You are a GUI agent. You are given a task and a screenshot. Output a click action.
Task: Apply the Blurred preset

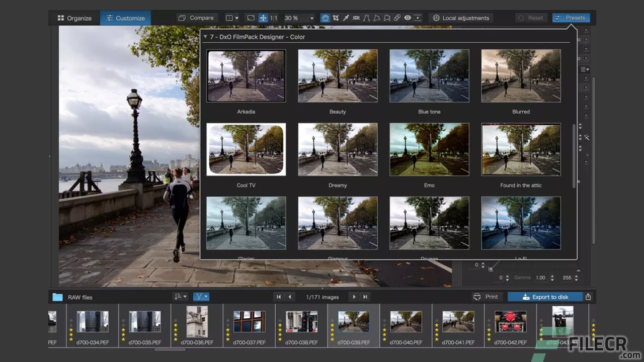point(521,76)
